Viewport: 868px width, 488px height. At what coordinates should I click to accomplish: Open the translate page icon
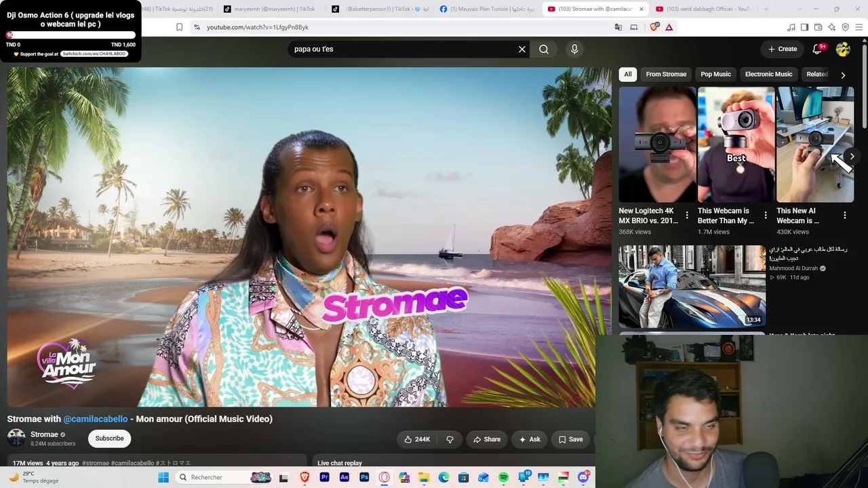tap(618, 27)
